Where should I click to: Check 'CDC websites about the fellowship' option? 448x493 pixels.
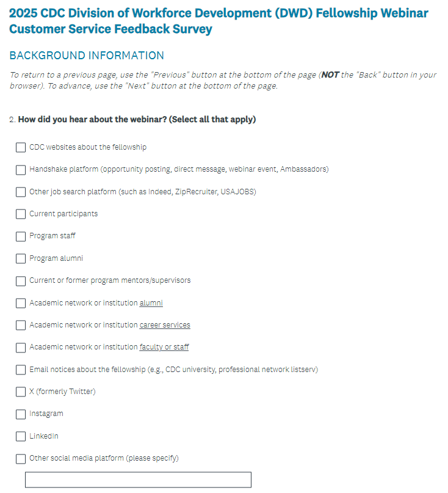point(21,147)
